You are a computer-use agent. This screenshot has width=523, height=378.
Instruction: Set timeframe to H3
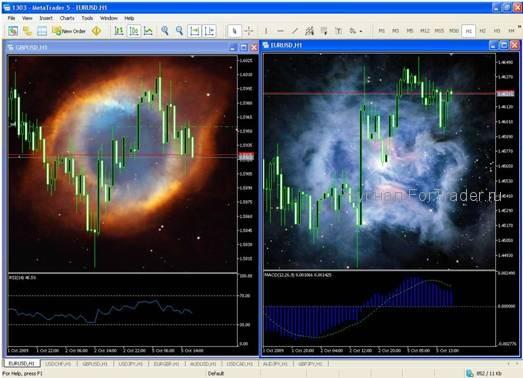click(x=497, y=31)
